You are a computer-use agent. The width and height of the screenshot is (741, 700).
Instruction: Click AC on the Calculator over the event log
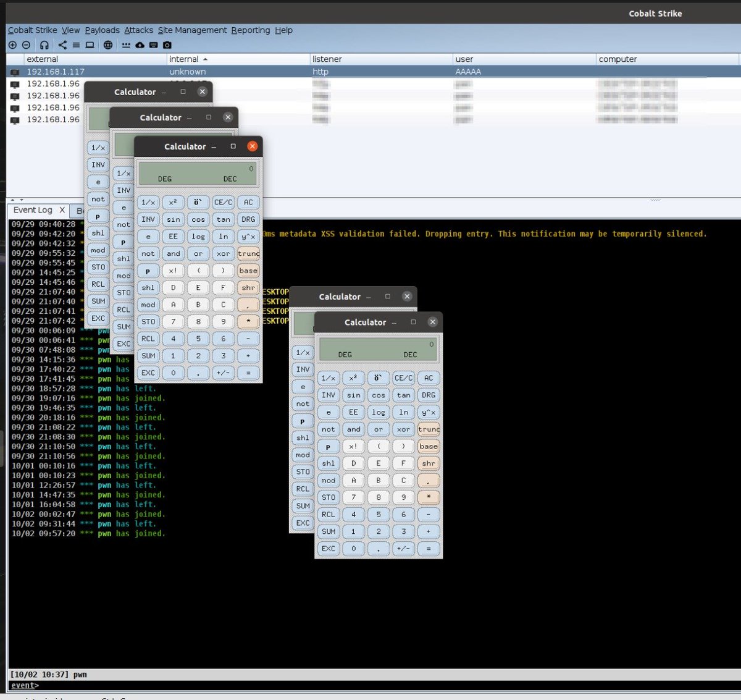[429, 378]
